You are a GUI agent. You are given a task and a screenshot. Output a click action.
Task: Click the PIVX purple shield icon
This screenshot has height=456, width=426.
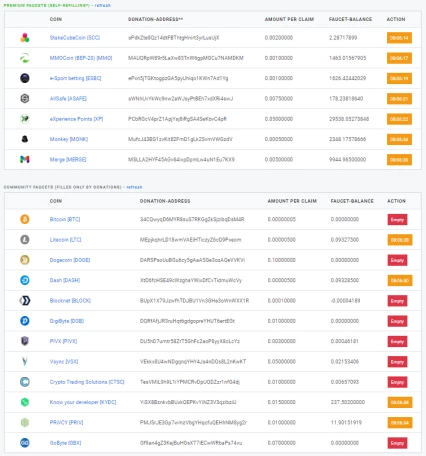click(x=25, y=341)
